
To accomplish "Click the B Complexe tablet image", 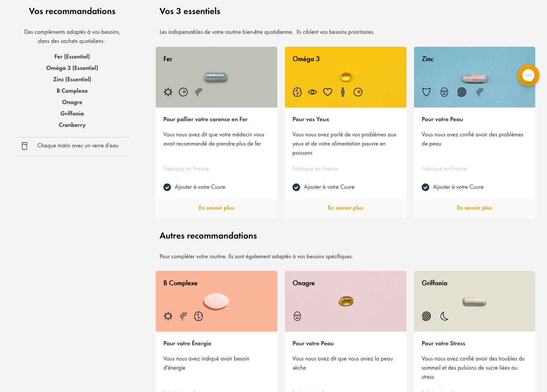I will pyautogui.click(x=216, y=301).
